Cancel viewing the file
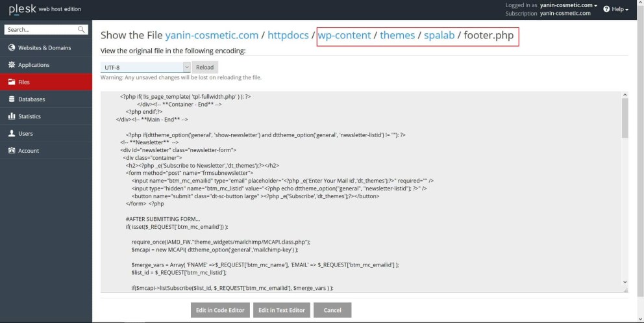Screen dimensions: 644x323 [x=332, y=310]
